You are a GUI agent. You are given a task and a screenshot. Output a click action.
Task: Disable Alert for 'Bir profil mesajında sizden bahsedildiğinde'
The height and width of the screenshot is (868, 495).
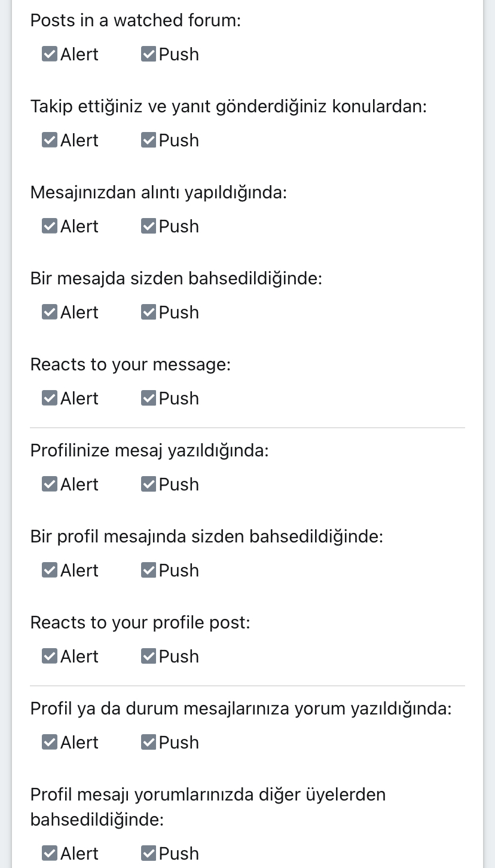coord(50,571)
